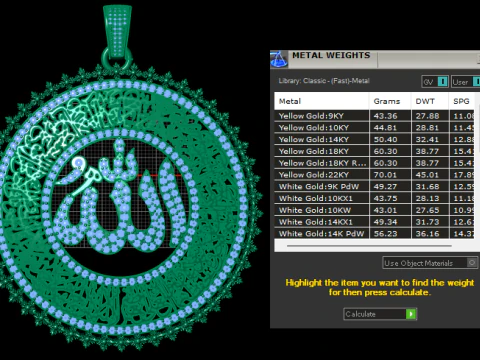The width and height of the screenshot is (480, 360).
Task: Click the 56.23 grams value
Action: 385,234
